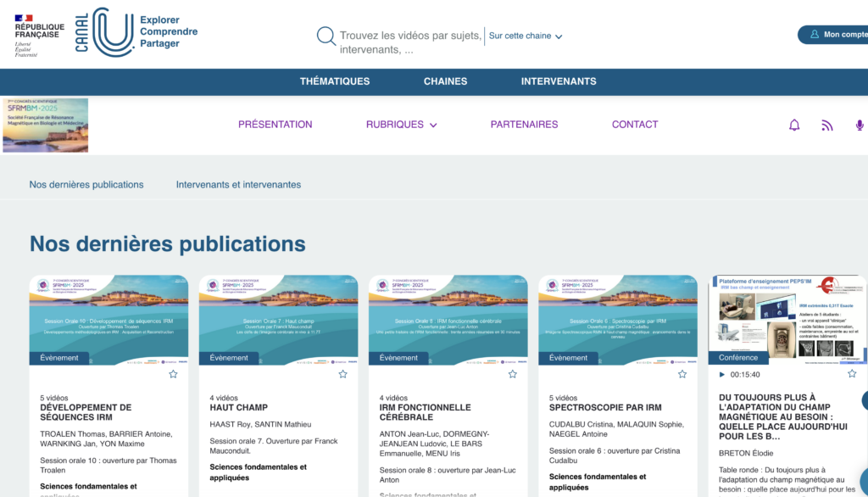Click the notification bell icon
This screenshot has height=497, width=868.
(x=794, y=125)
